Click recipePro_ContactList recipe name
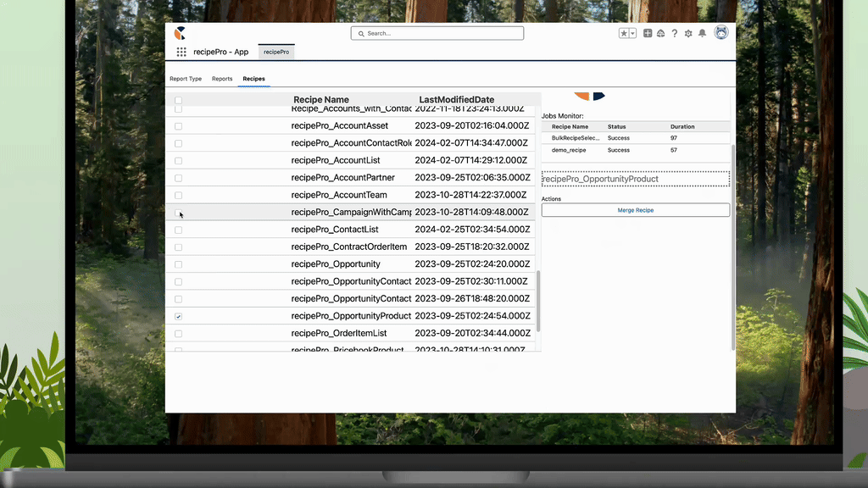The image size is (868, 488). tap(334, 229)
